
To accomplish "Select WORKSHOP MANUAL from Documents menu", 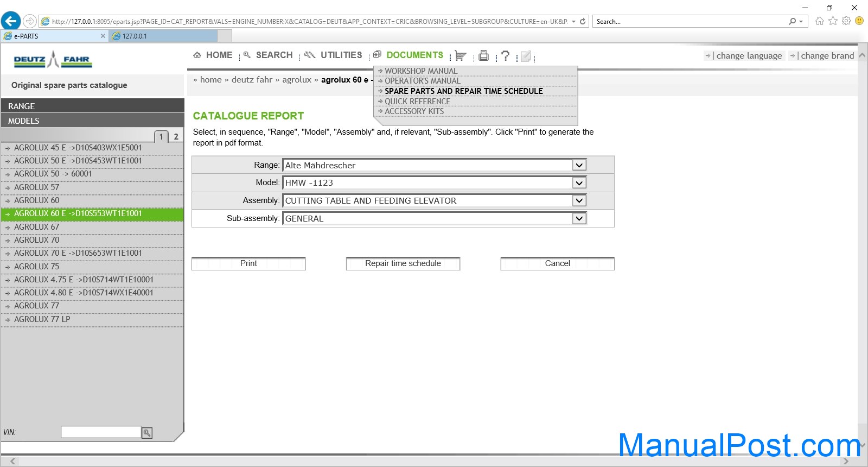I will pos(421,71).
